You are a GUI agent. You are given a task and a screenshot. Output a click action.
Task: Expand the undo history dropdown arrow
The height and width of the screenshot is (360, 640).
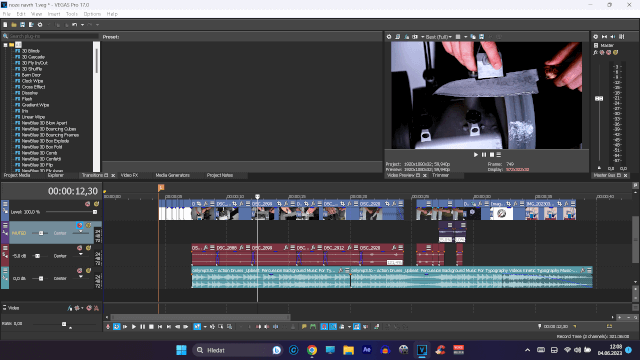(x=82, y=25)
